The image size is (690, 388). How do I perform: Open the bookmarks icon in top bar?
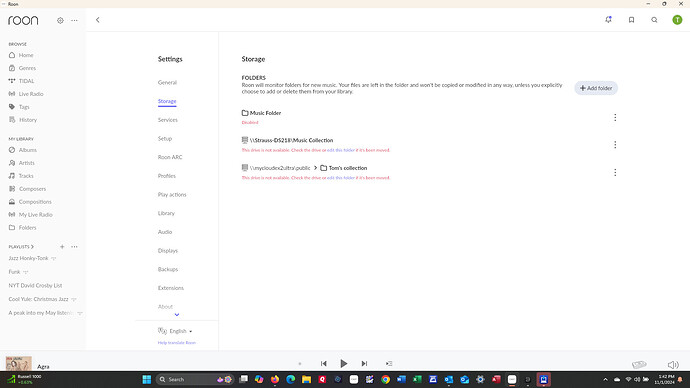(631, 20)
